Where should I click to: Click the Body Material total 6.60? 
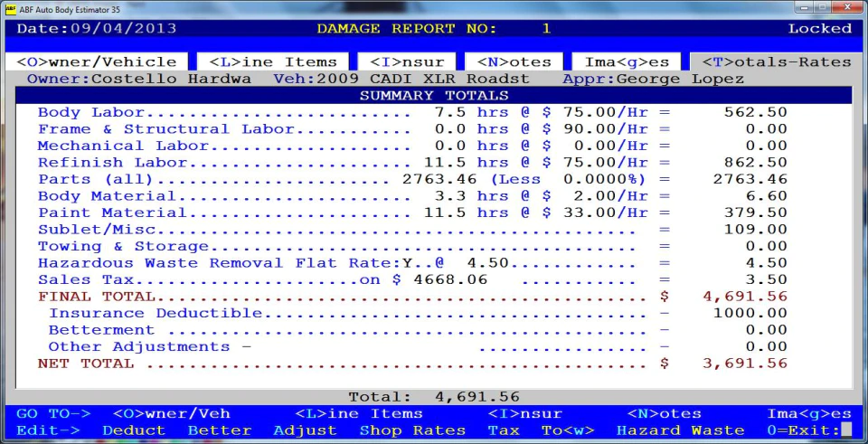(x=766, y=196)
